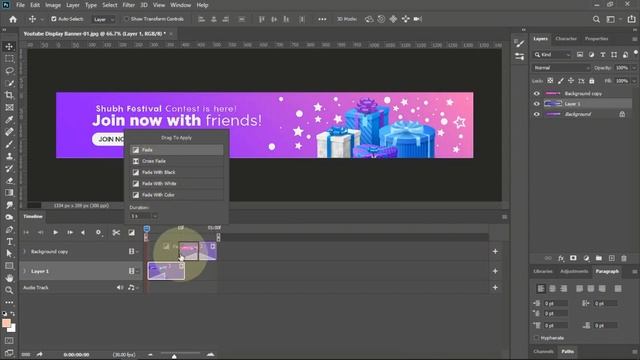Open the transition Duration dropdown
Viewport: 640px width, 360px height.
155,216
